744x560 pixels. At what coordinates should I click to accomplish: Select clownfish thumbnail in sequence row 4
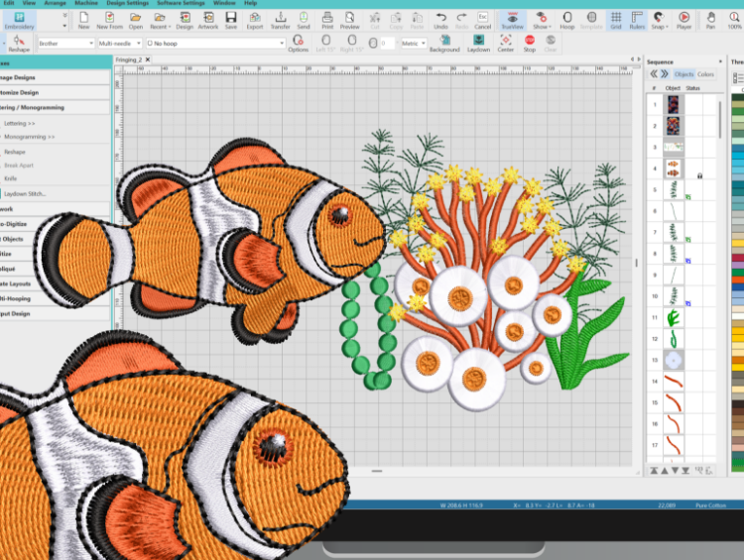coord(673,168)
